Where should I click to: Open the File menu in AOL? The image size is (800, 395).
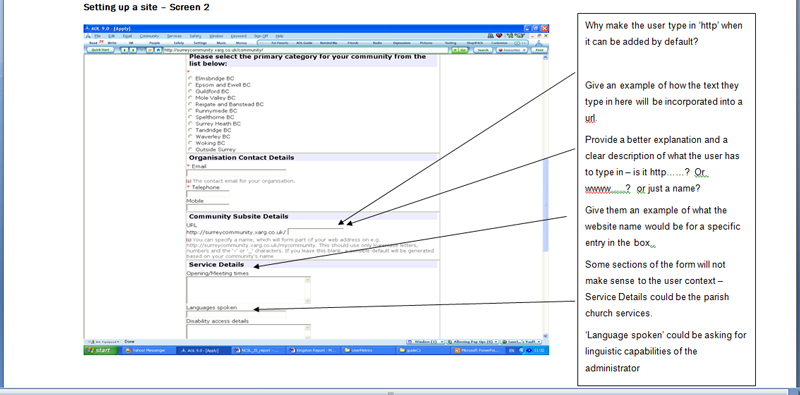click(97, 36)
